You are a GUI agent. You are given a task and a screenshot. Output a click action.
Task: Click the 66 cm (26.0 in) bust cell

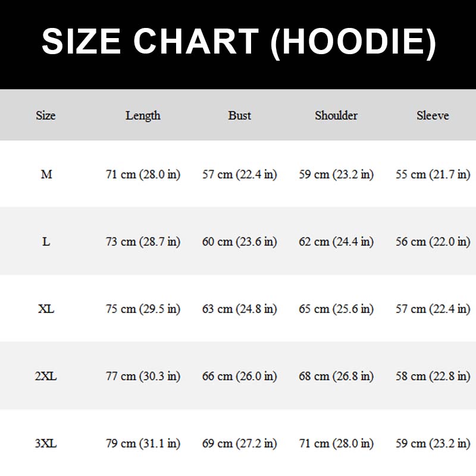(240, 376)
